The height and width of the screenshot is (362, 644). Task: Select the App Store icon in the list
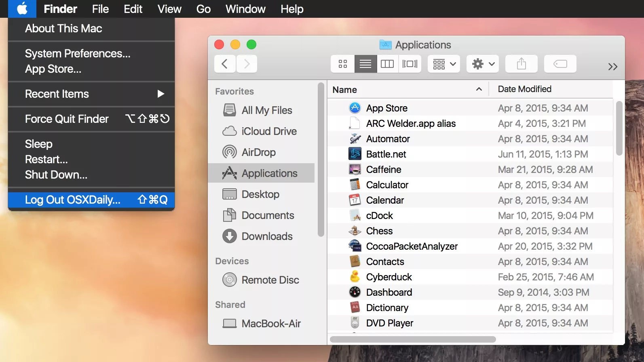point(355,108)
